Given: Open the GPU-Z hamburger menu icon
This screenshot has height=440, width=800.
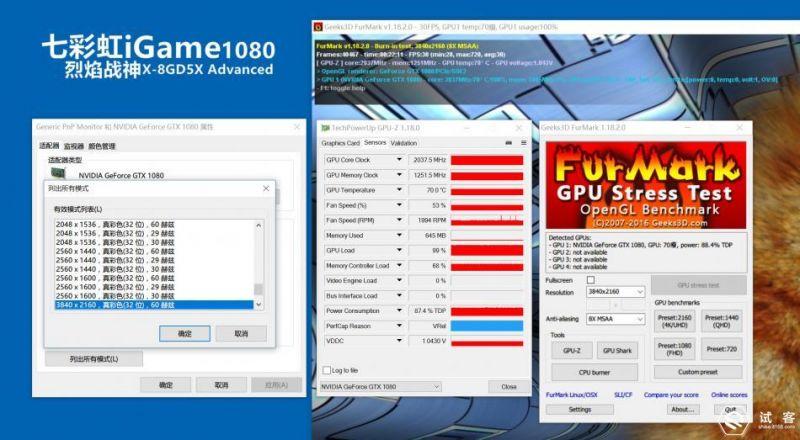Looking at the screenshot, I should [523, 143].
